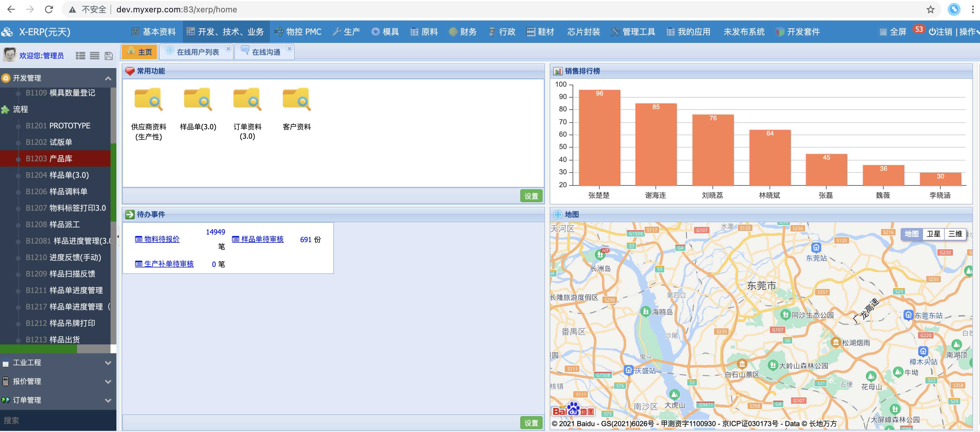Click the grid list view icon in sidebar header
The width and height of the screenshot is (980, 432).
pyautogui.click(x=80, y=56)
